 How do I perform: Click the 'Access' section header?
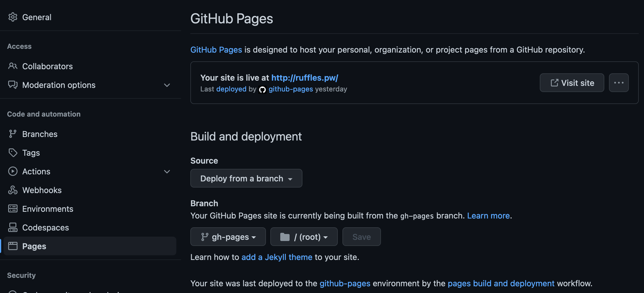[19, 46]
